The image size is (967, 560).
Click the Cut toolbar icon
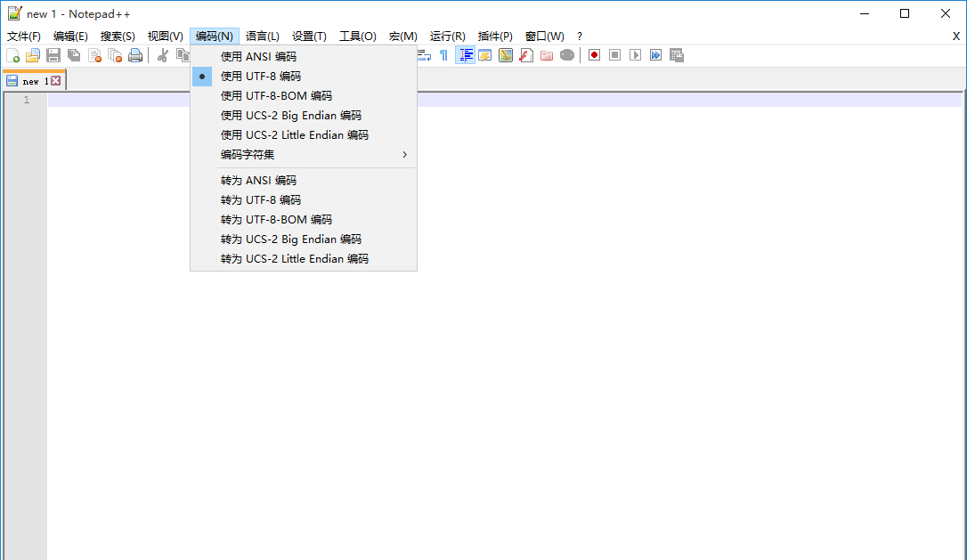pyautogui.click(x=163, y=54)
